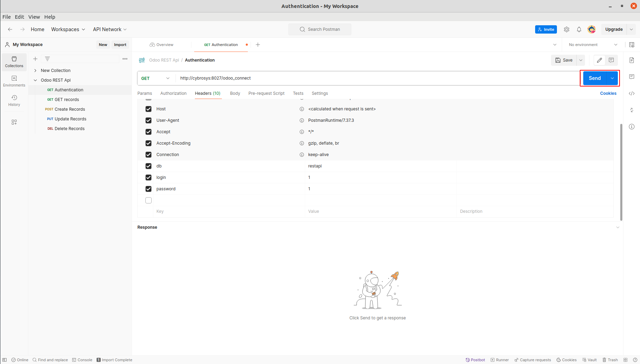640x364 pixels.
Task: Switch to the Authorization tab
Action: (x=173, y=93)
